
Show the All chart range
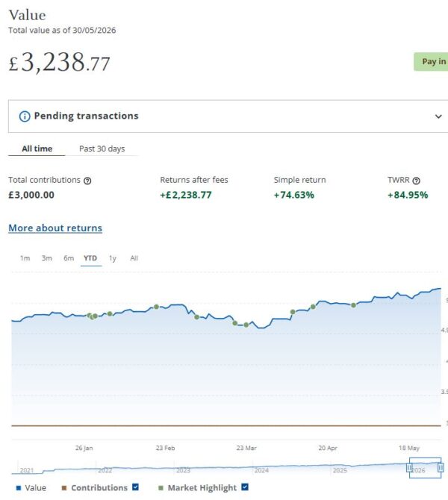pos(134,258)
